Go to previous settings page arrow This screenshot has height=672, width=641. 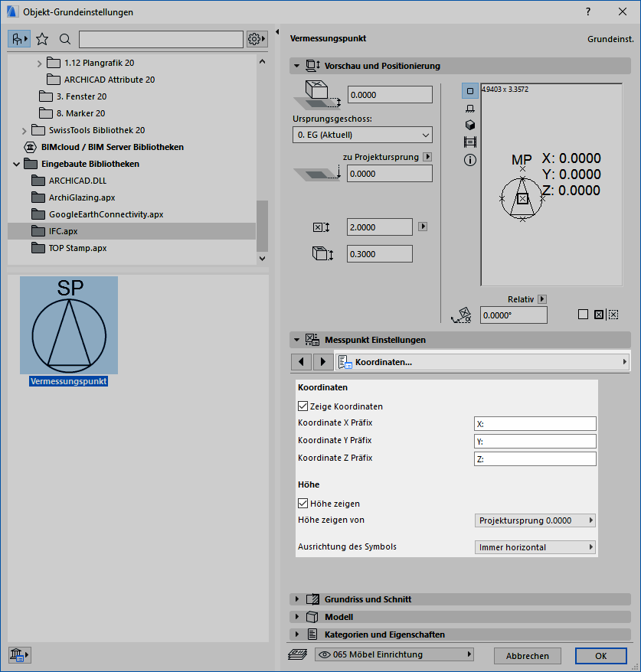tap(301, 362)
